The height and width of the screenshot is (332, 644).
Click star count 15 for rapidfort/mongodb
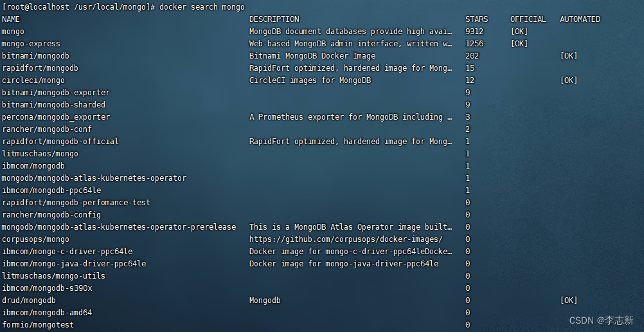tap(470, 68)
